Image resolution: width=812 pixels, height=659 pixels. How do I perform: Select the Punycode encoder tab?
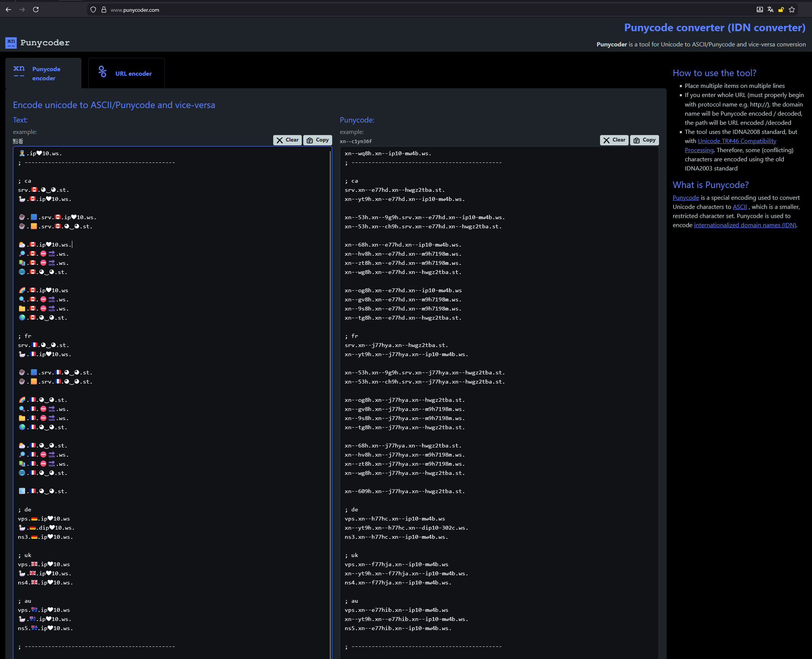point(43,73)
